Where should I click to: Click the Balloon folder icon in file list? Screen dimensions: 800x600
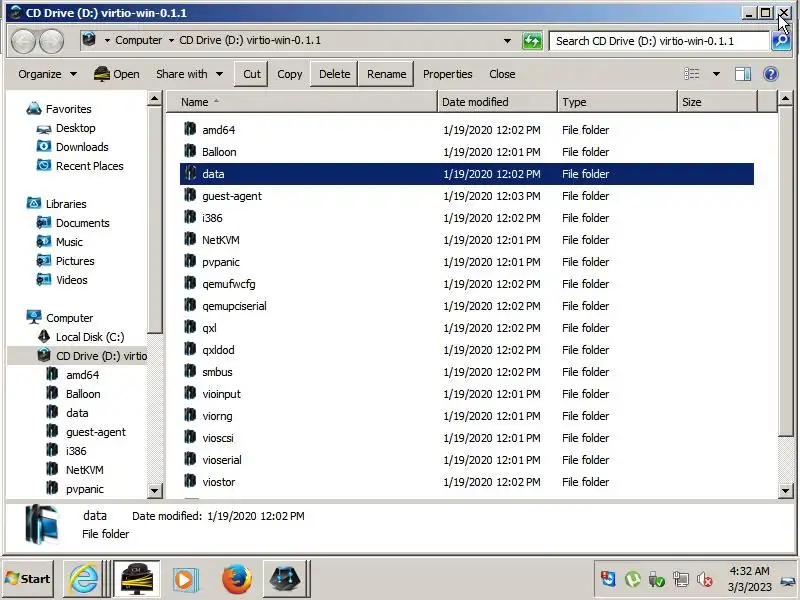(190, 151)
